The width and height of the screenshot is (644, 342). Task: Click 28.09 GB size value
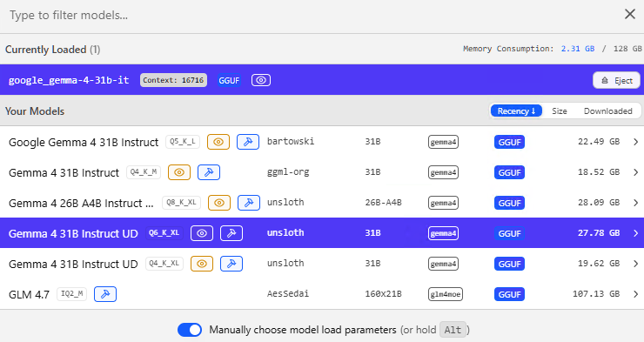[599, 203]
